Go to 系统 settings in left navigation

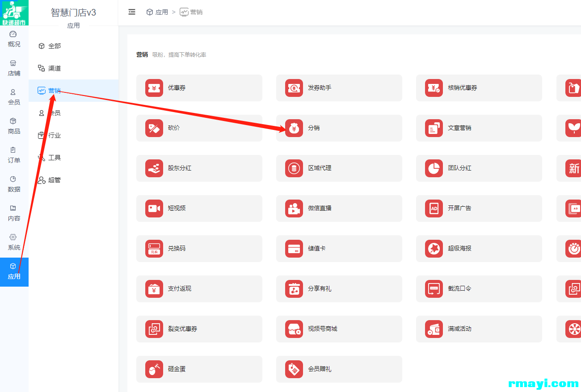14,242
